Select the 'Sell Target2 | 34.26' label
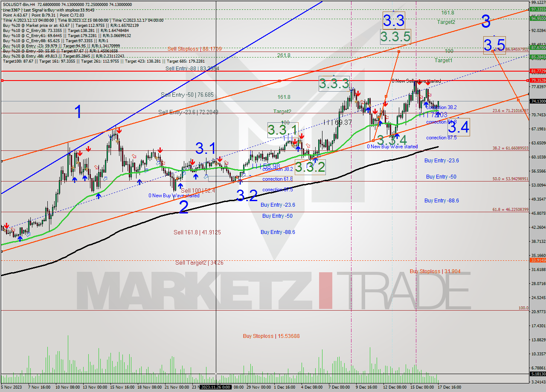 click(199, 262)
